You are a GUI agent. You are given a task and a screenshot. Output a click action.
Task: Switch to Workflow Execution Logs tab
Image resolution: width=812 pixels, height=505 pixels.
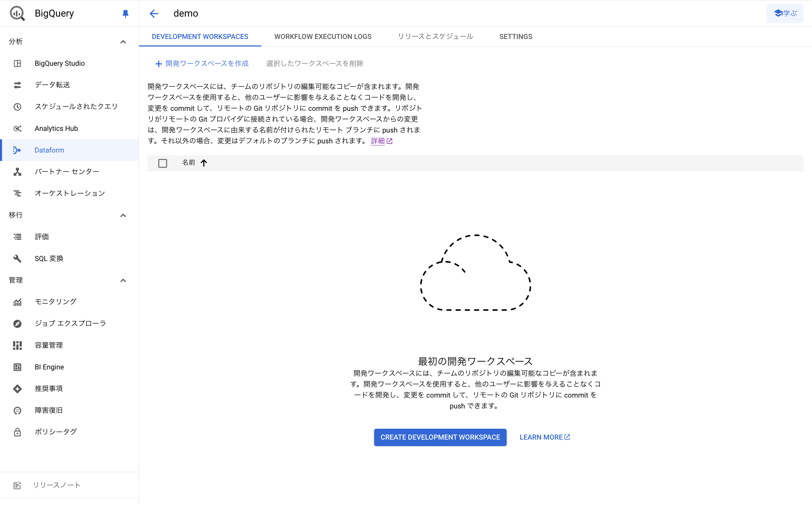[x=323, y=37]
